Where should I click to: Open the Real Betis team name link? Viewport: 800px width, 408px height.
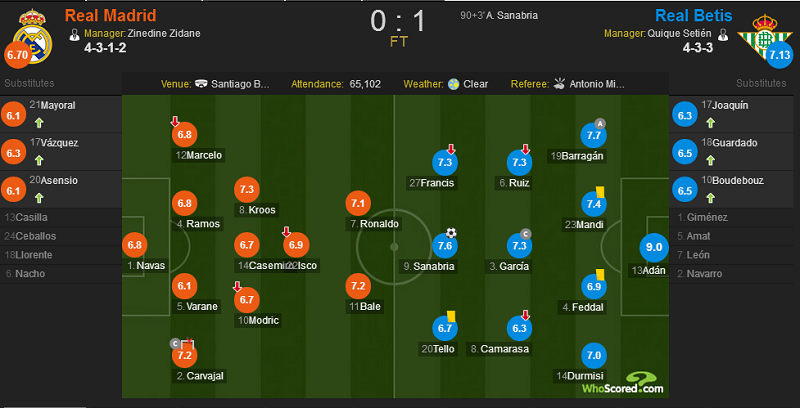693,15
